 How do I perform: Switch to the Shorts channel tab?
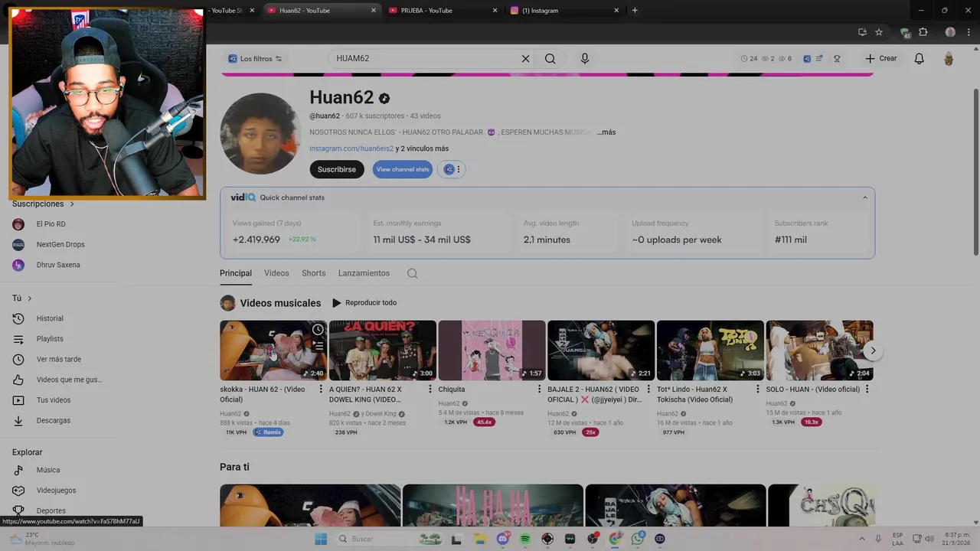[314, 273]
